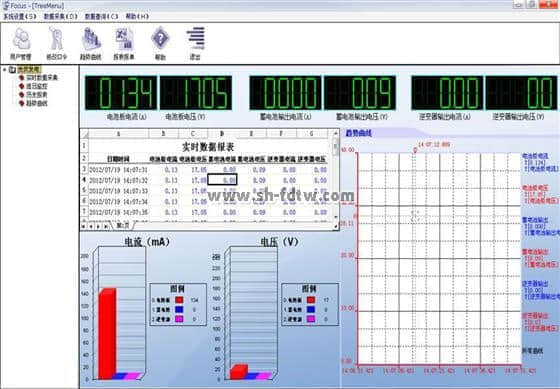Screen dimensions: 560x389
Task: Select 实时数据采集 in the tree
Action: click(x=42, y=78)
